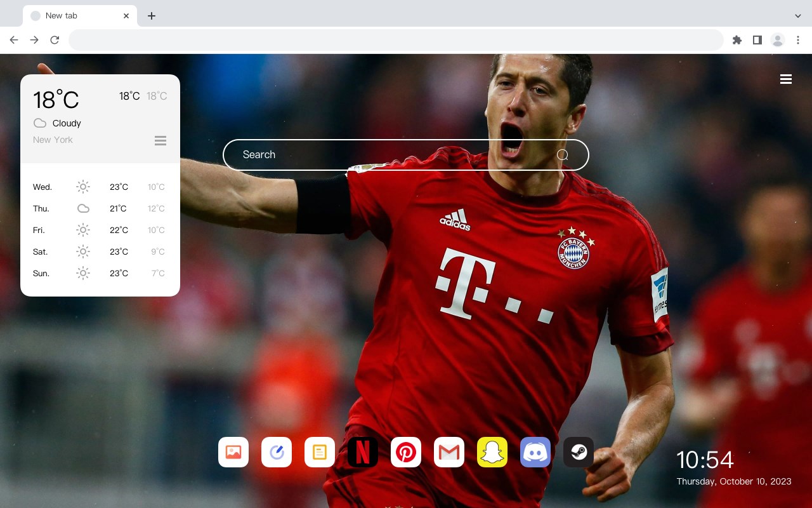Open the Snapchat shortcut

click(x=492, y=452)
